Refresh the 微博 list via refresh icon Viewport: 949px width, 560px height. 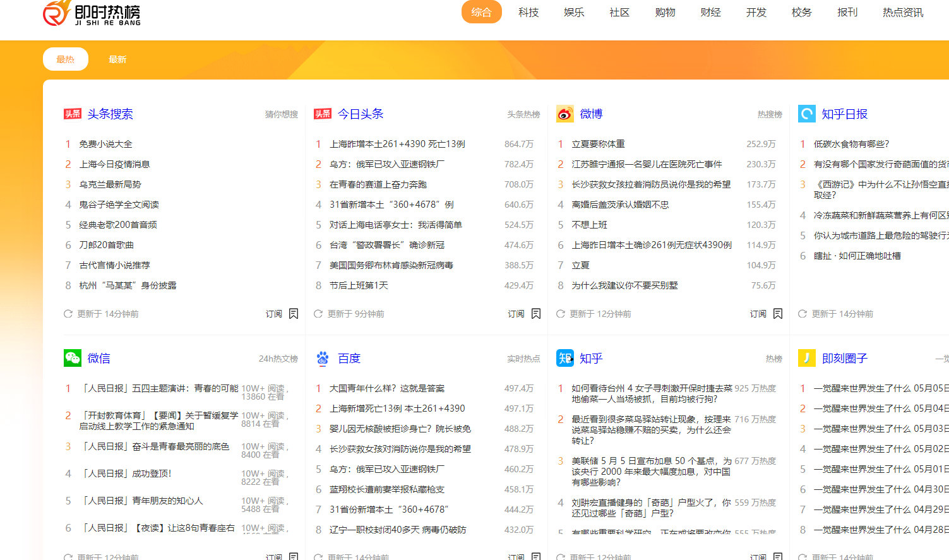point(561,314)
